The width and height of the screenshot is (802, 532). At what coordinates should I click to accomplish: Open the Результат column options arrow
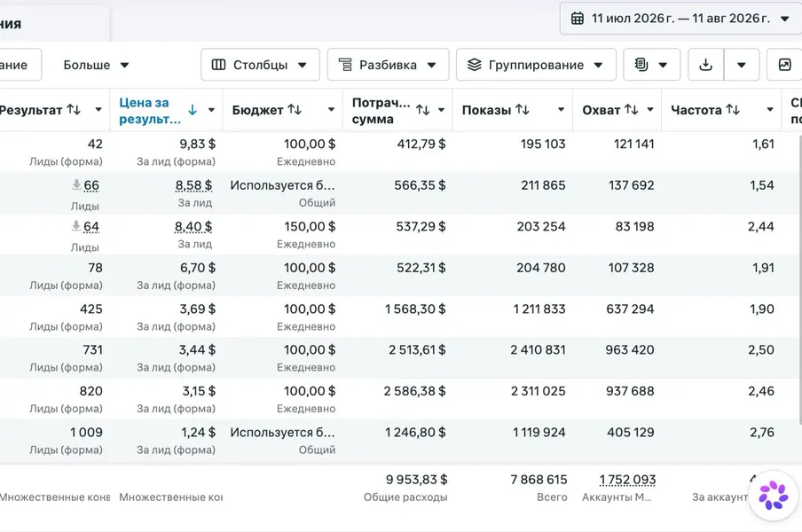click(x=98, y=110)
